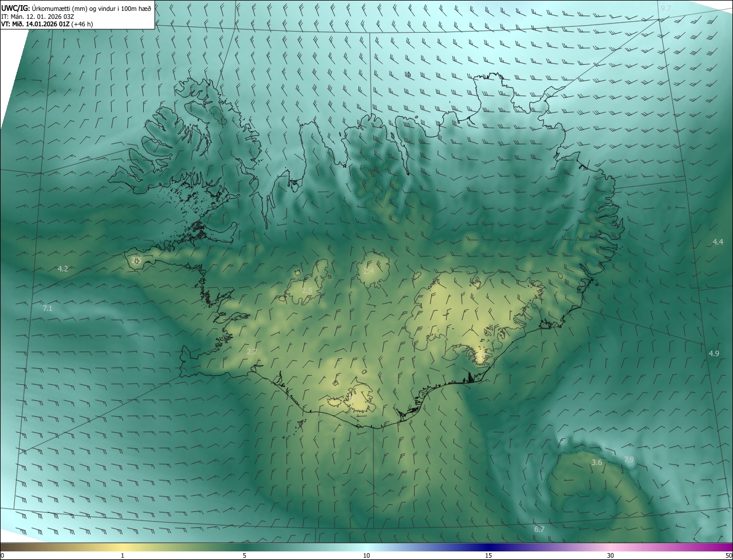The width and height of the screenshot is (733, 560).
Task: Click the map value '7.9'
Action: 629,460
